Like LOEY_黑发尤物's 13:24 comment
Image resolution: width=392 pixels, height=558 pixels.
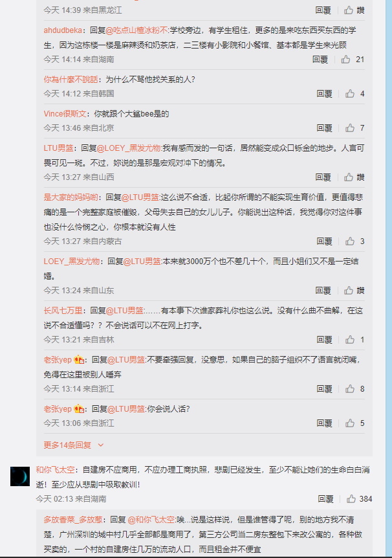click(349, 291)
